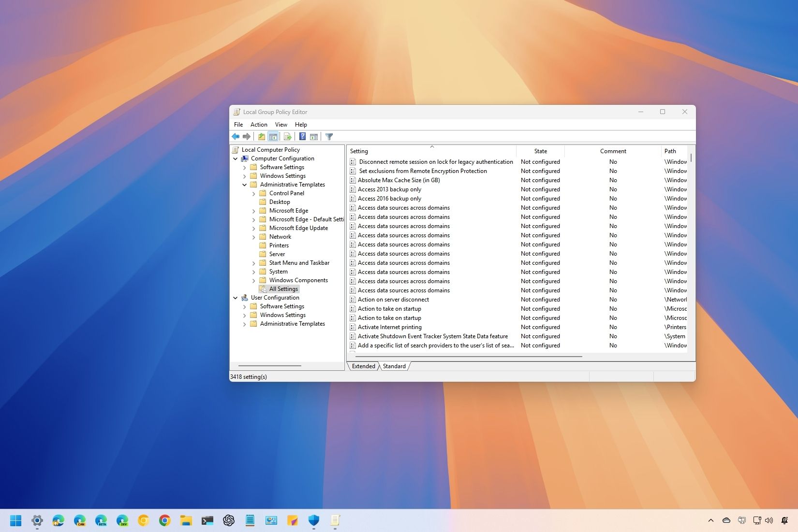Open Windows Security from the taskbar shield icon
Viewport: 798px width, 532px height.
click(313, 521)
